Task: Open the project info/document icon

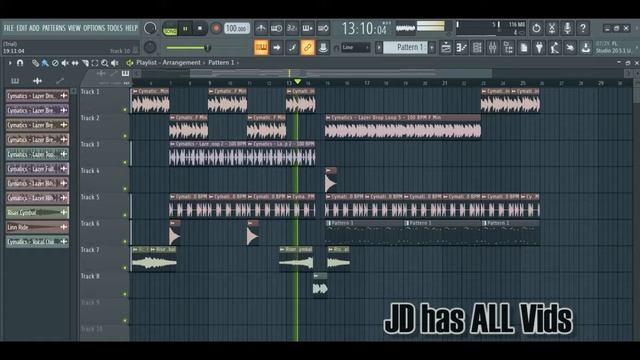Action: tap(524, 48)
